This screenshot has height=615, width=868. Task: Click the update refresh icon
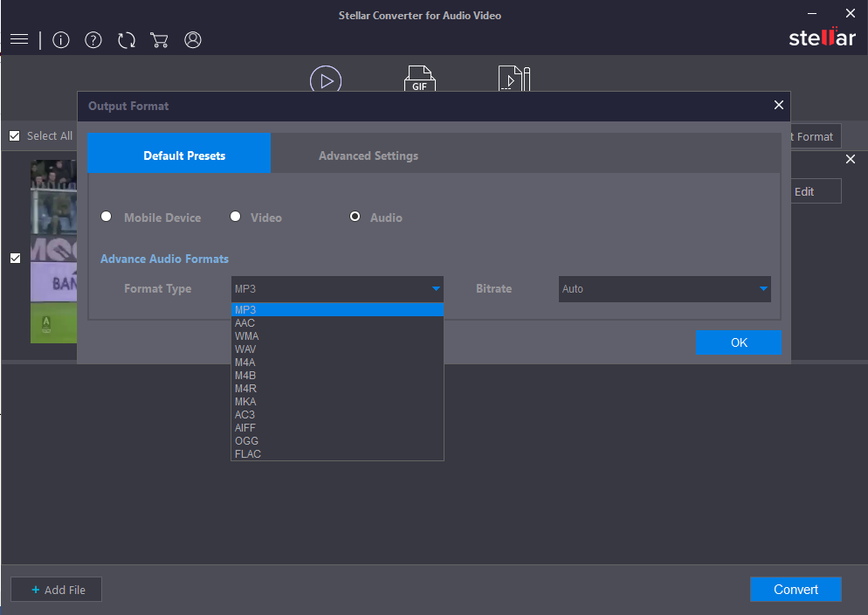pyautogui.click(x=127, y=40)
